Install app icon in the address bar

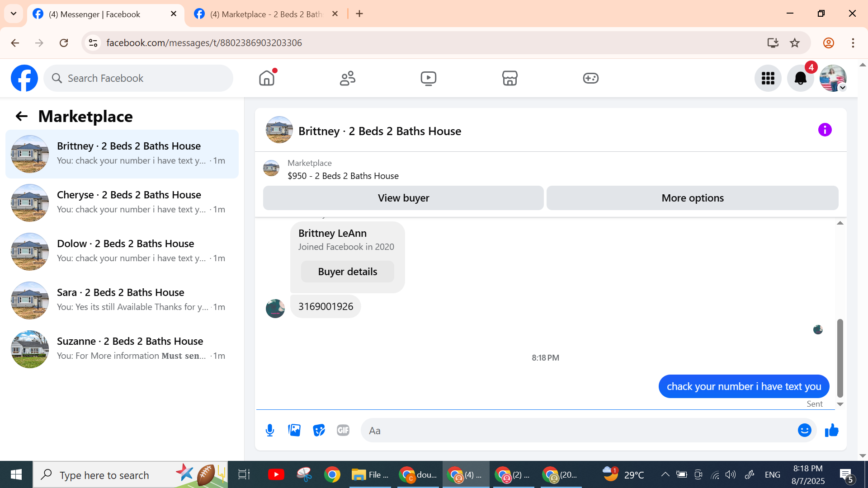point(773,43)
